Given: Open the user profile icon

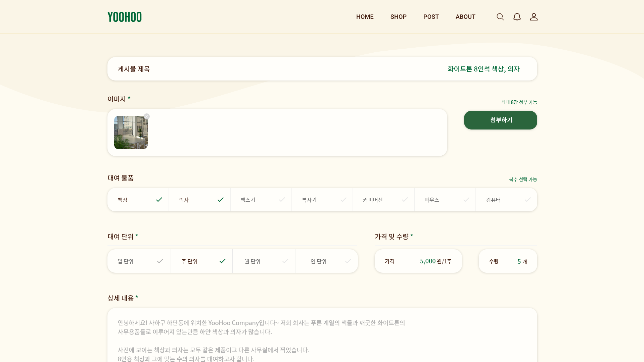Looking at the screenshot, I should pos(534,16).
